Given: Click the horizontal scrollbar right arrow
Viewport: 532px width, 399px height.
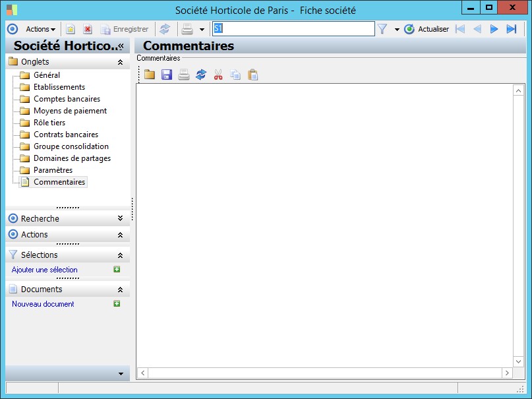Looking at the screenshot, I should (507, 373).
